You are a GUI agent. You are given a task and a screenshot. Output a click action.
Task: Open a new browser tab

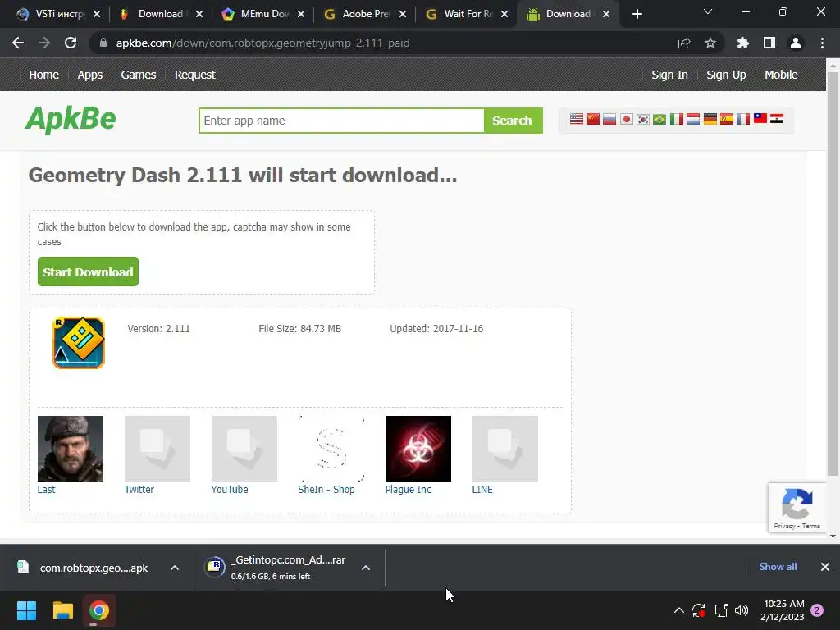point(637,14)
